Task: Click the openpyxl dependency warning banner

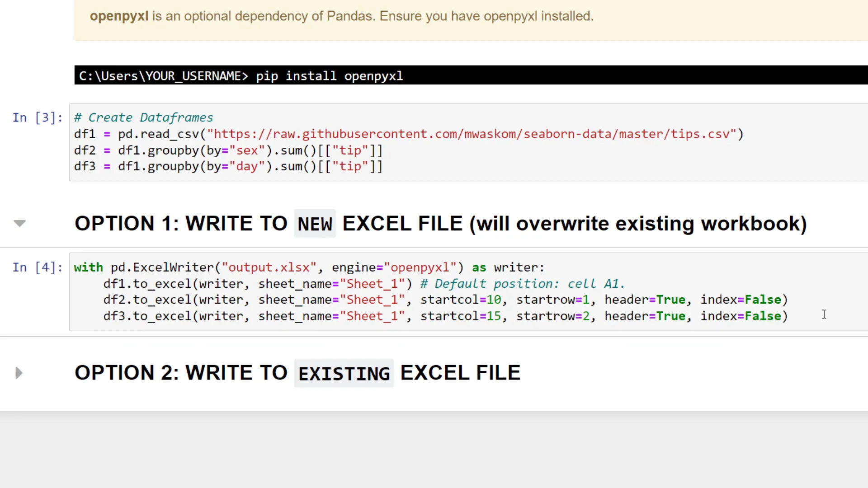Action: [x=341, y=16]
